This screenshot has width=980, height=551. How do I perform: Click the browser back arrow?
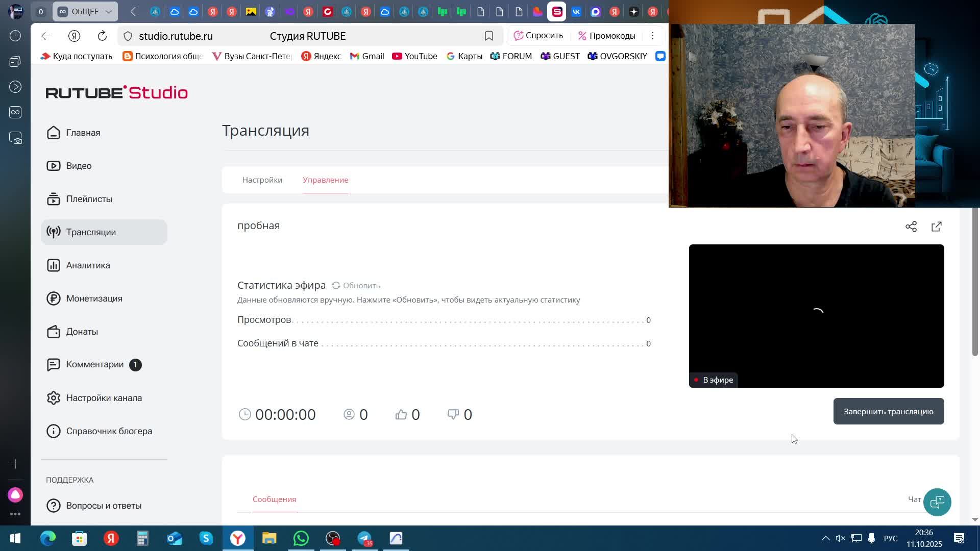pyautogui.click(x=45, y=36)
